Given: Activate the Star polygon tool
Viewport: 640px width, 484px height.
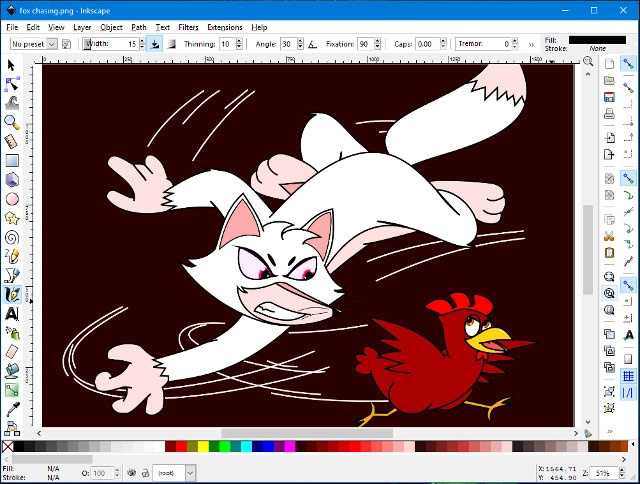Looking at the screenshot, I should tap(12, 217).
